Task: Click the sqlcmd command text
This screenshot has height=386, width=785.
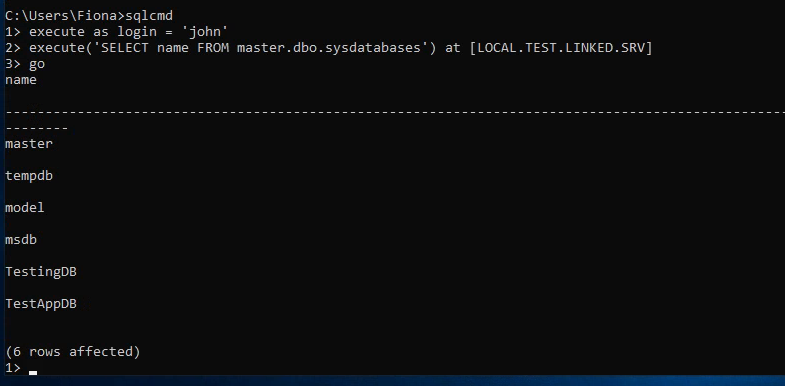Action: [149, 17]
